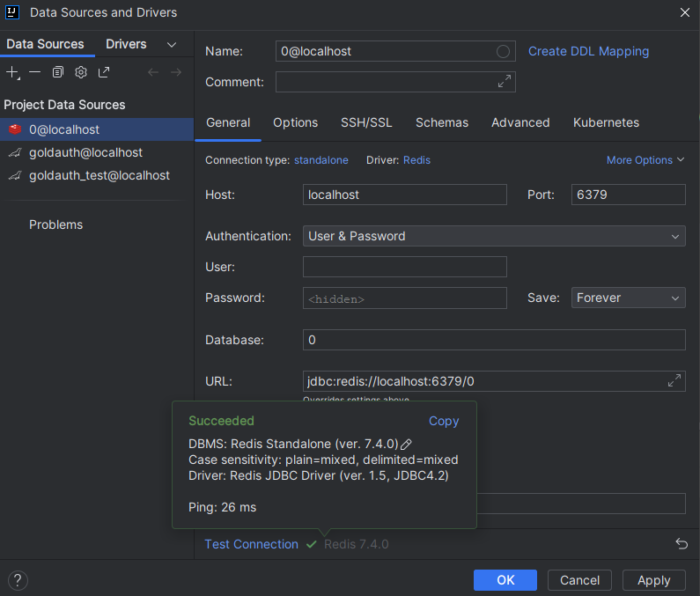Click the revert changes arrow icon
Viewport: 700px width, 596px height.
pyautogui.click(x=682, y=544)
